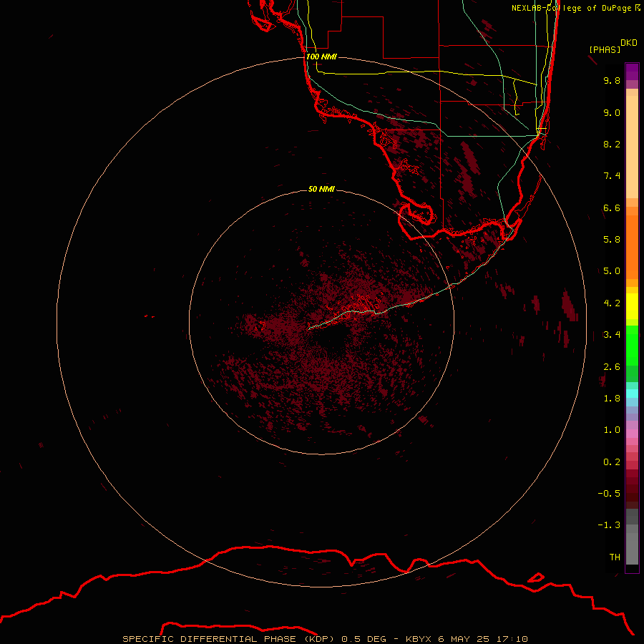Click the 1.8 scale value

tap(612, 399)
